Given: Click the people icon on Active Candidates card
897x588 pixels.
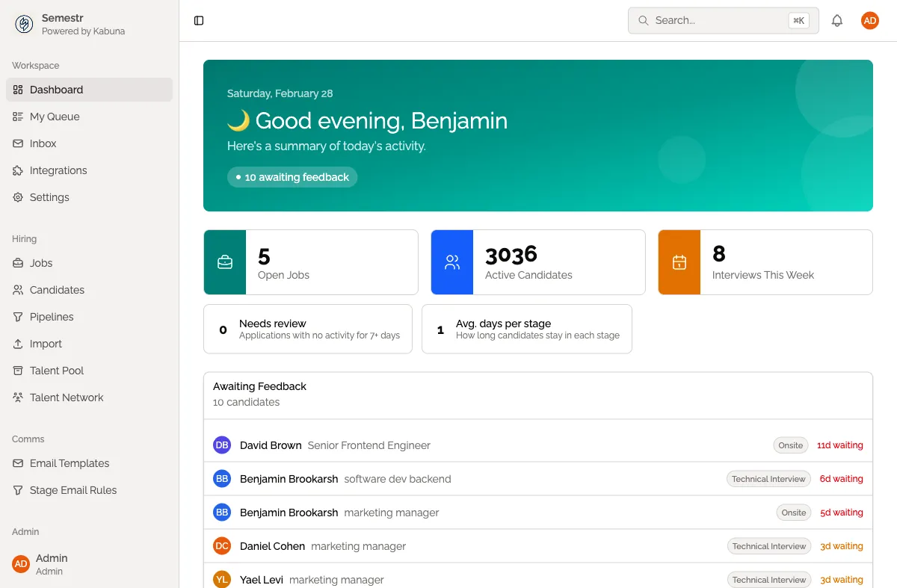Looking at the screenshot, I should (452, 262).
